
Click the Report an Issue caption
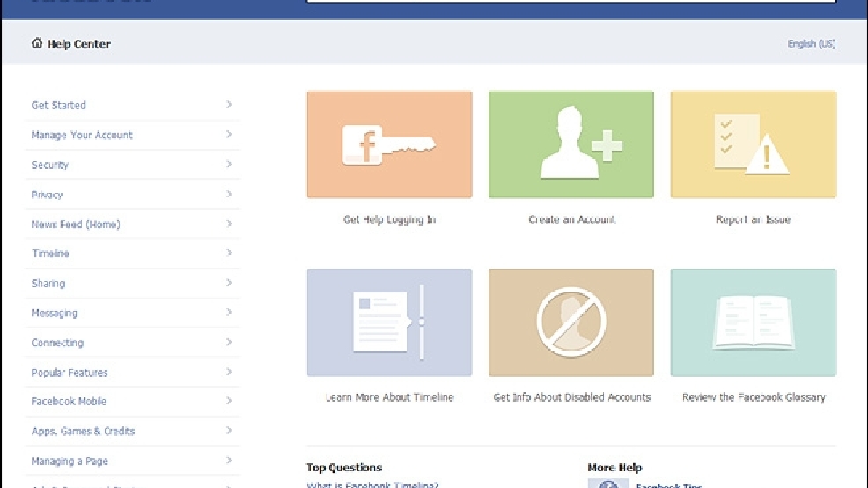pos(754,219)
